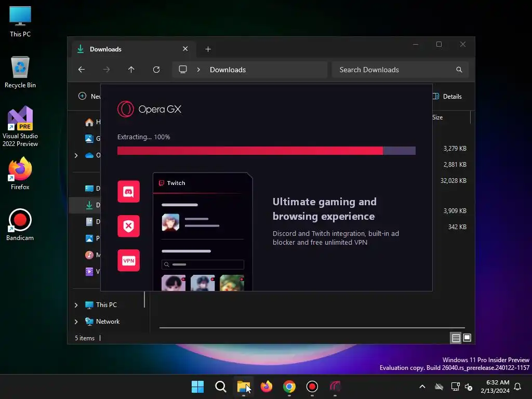This screenshot has width=532, height=399.
Task: Click the Opera GX extraction progress bar
Action: (267, 151)
